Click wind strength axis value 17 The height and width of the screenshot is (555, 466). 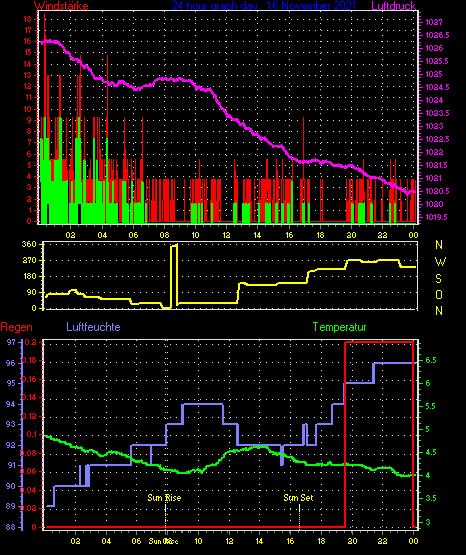pos(28,30)
